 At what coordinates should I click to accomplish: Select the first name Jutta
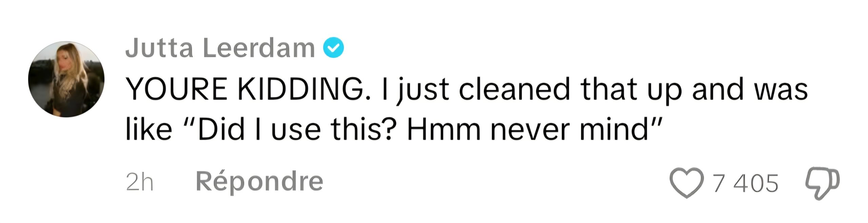click(159, 48)
